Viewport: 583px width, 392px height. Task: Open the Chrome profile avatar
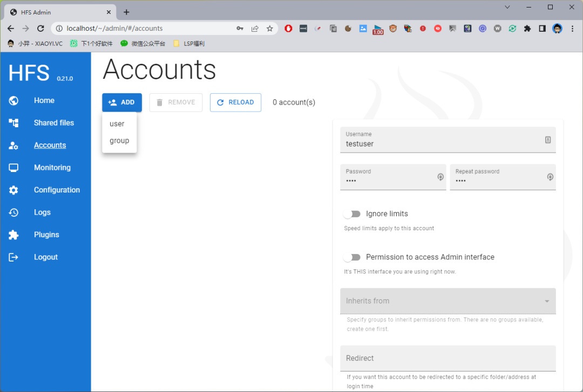(x=557, y=28)
